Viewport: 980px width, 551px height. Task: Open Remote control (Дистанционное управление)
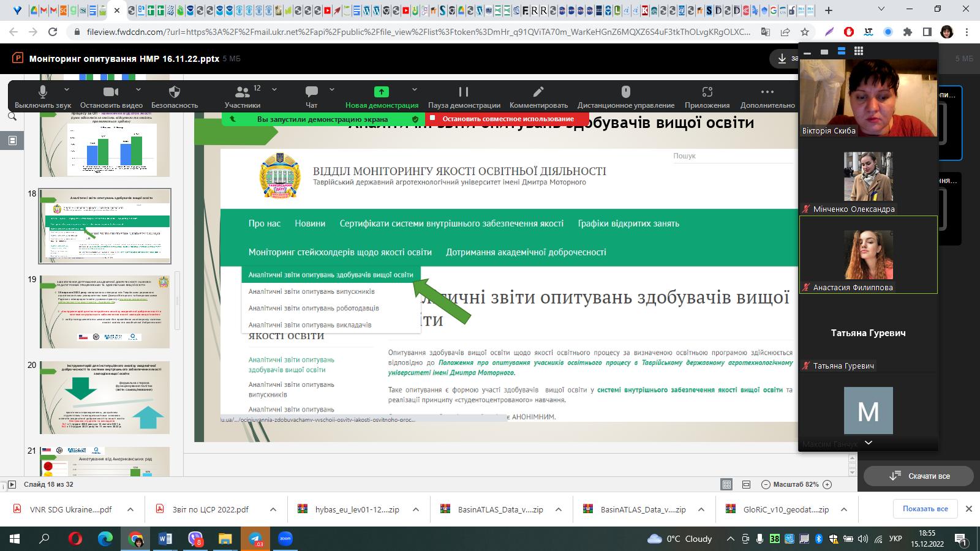coord(625,97)
